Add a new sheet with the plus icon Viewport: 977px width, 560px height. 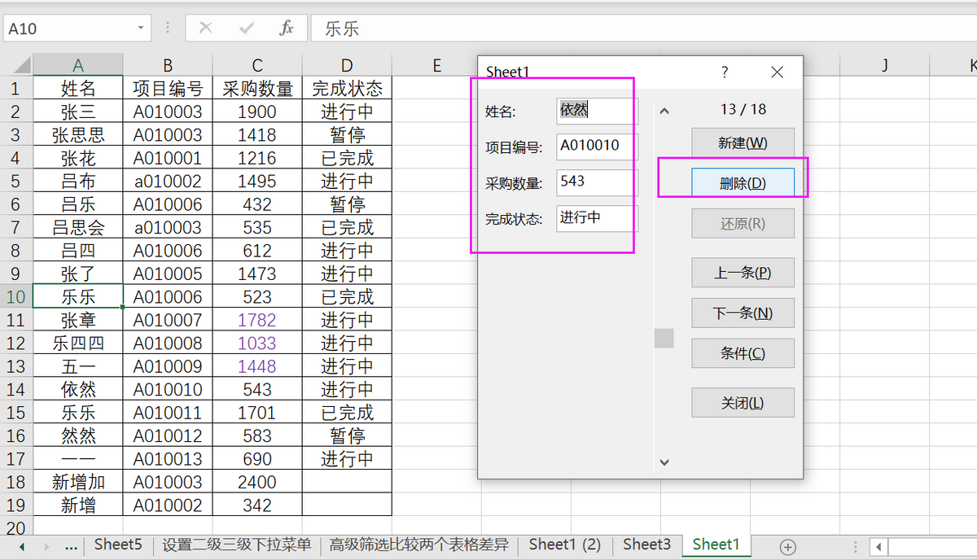click(787, 545)
